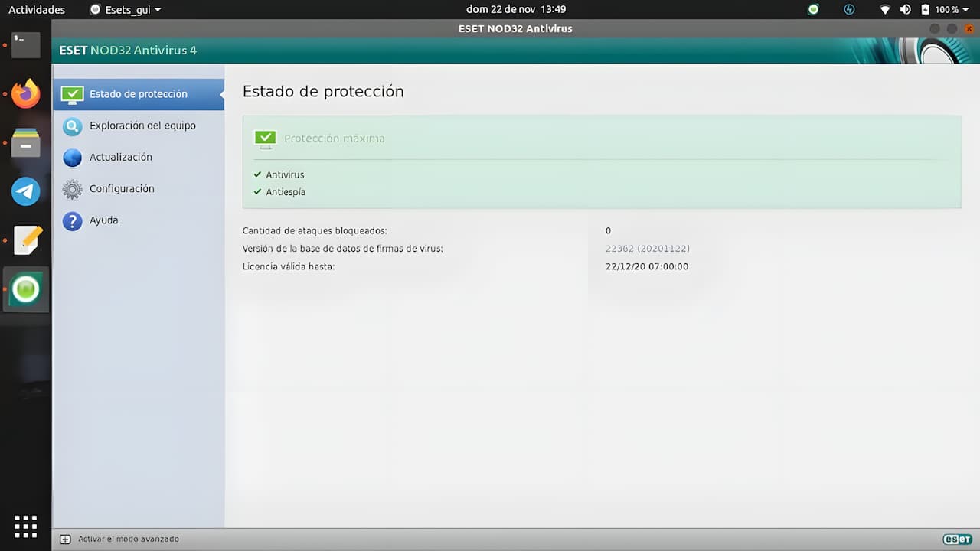Open Ayuda through the question mark icon
980x551 pixels.
(73, 220)
